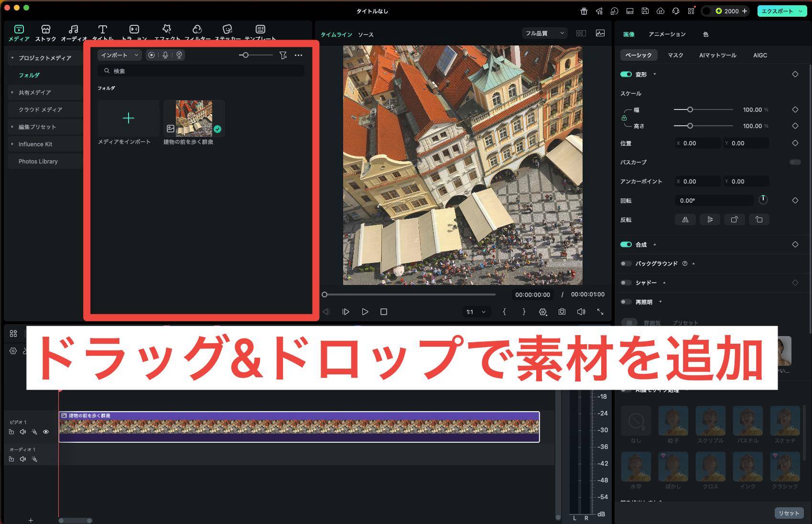
Task: Open the エクスポート dropdown arrow
Action: (801, 11)
